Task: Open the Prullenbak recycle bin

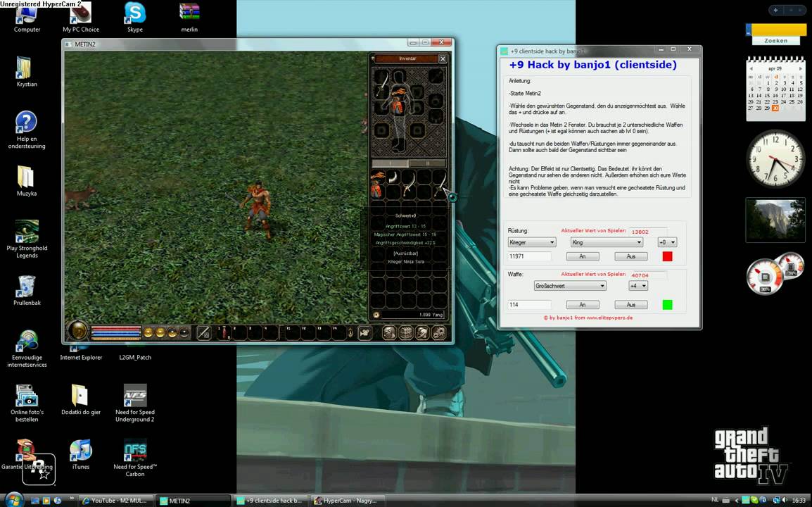Action: click(27, 290)
